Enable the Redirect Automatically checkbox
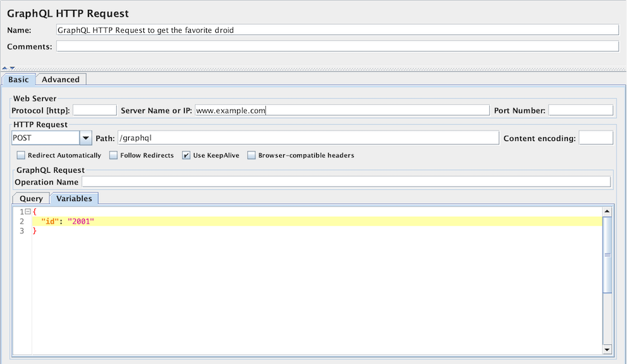The width and height of the screenshot is (627, 364). pyautogui.click(x=21, y=156)
